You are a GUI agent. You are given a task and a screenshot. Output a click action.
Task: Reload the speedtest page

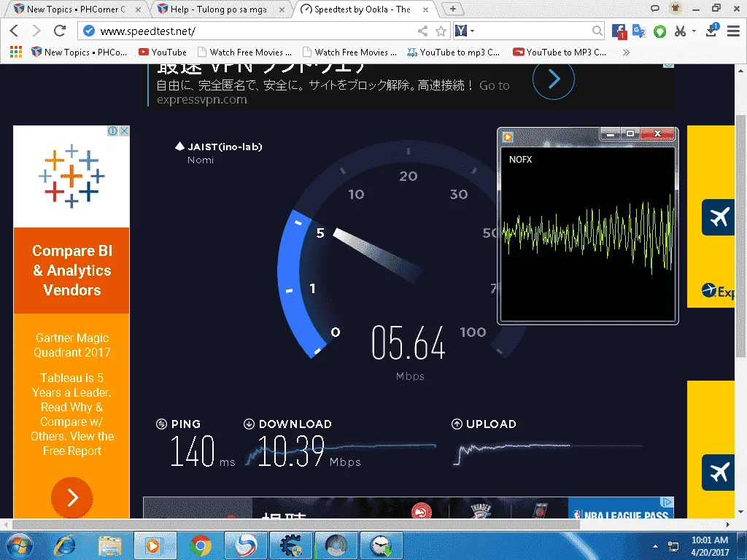pyautogui.click(x=60, y=31)
